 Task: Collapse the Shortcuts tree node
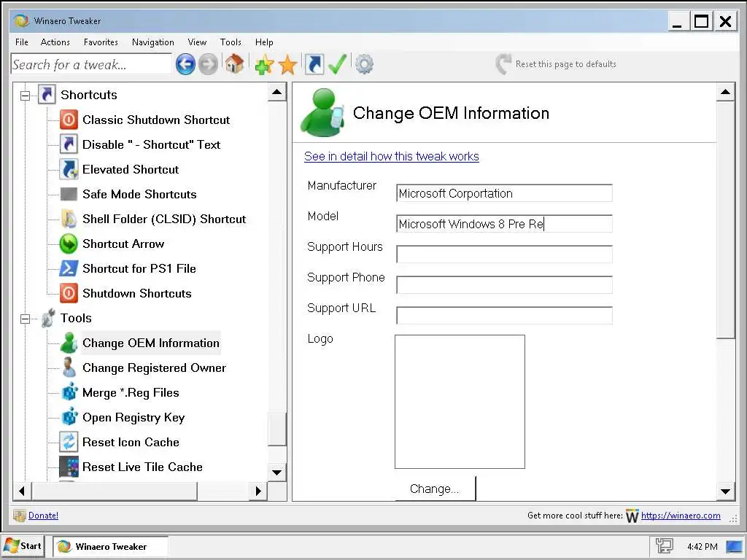tap(25, 96)
